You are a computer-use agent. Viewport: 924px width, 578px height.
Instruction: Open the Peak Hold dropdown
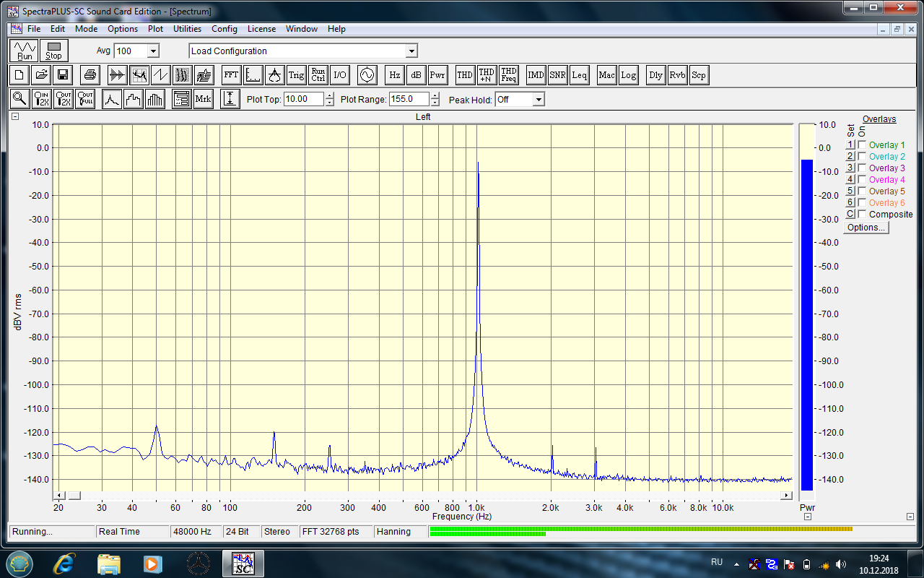pos(538,100)
